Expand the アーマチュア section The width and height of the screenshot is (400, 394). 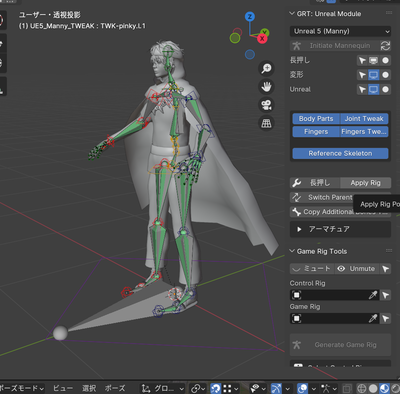(340, 229)
